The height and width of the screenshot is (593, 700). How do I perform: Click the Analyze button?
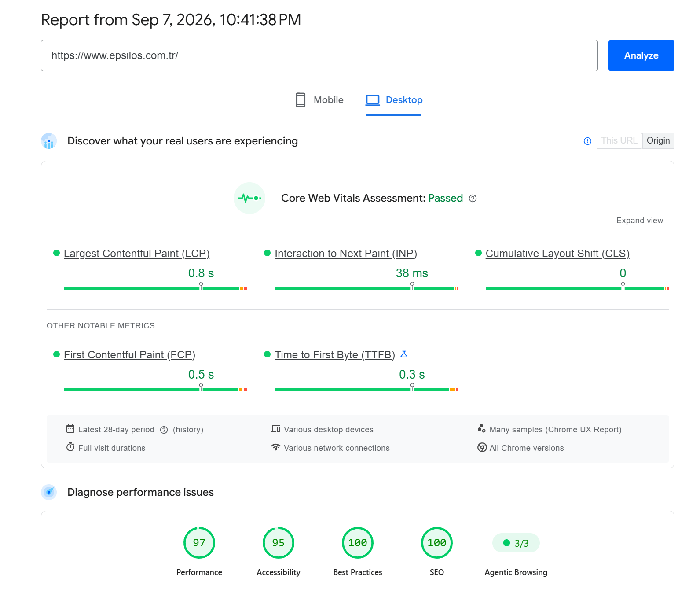click(641, 55)
